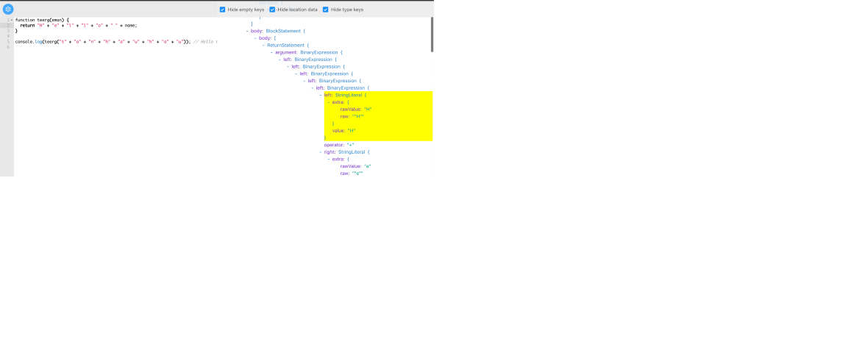The height and width of the screenshot is (353, 868).
Task: Collapse argument: BinaryExpression node
Action: click(272, 52)
